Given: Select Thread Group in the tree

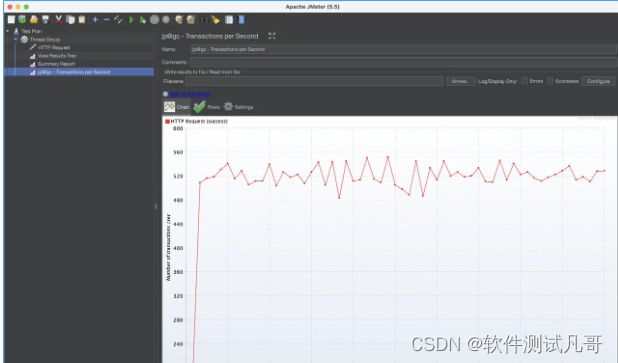Looking at the screenshot, I should pos(45,39).
